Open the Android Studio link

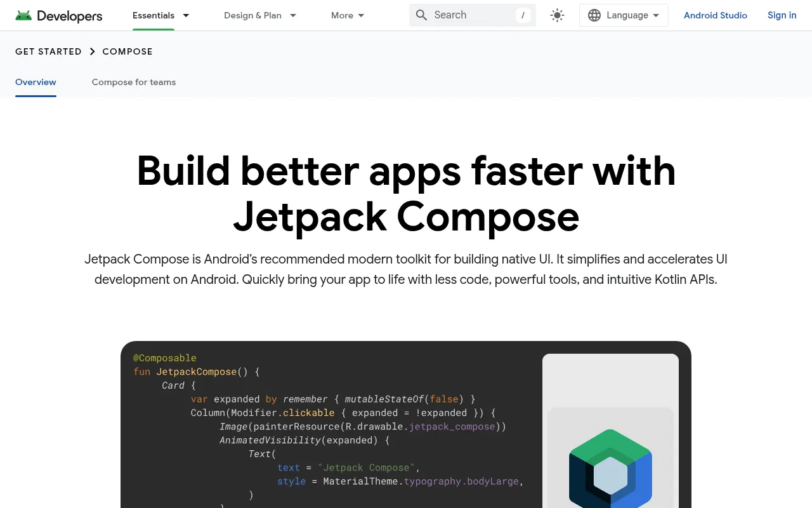[715, 15]
